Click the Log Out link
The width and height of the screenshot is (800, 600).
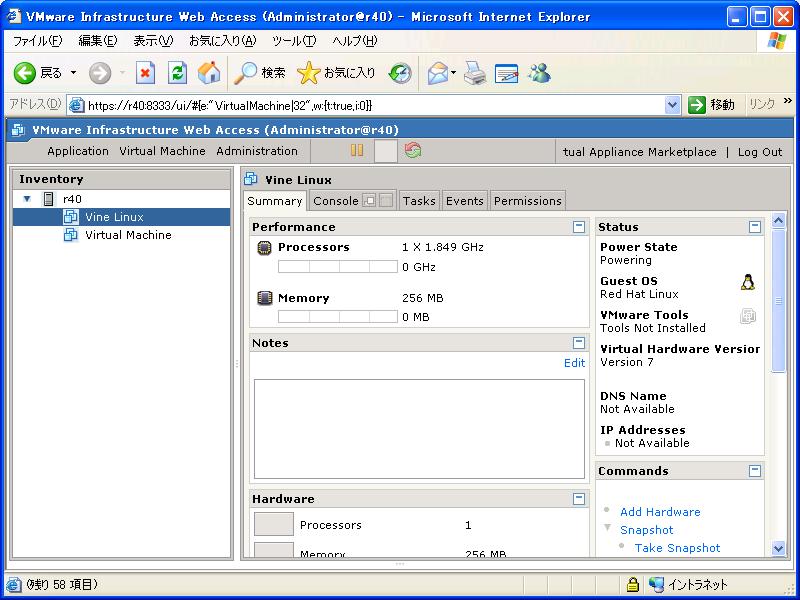coord(760,152)
